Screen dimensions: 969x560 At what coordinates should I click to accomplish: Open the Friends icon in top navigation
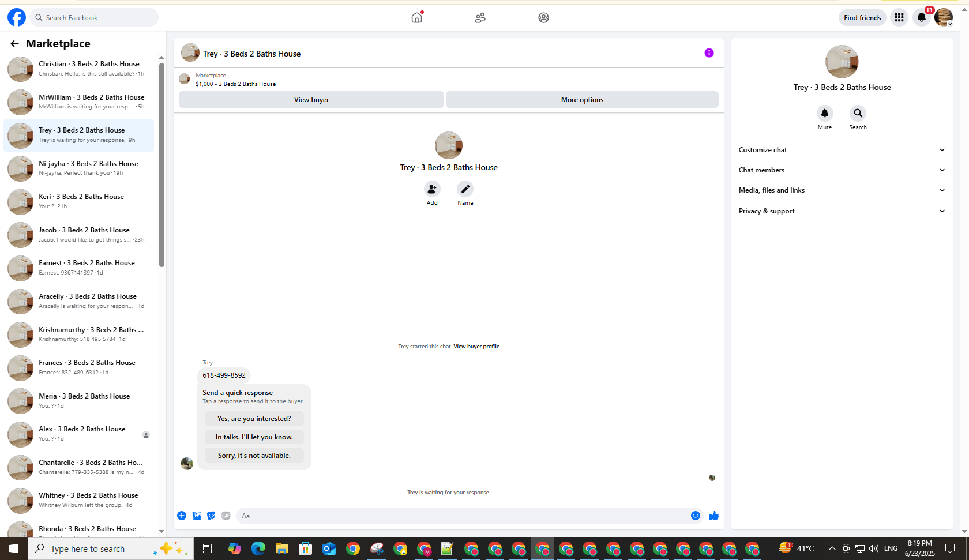click(480, 18)
